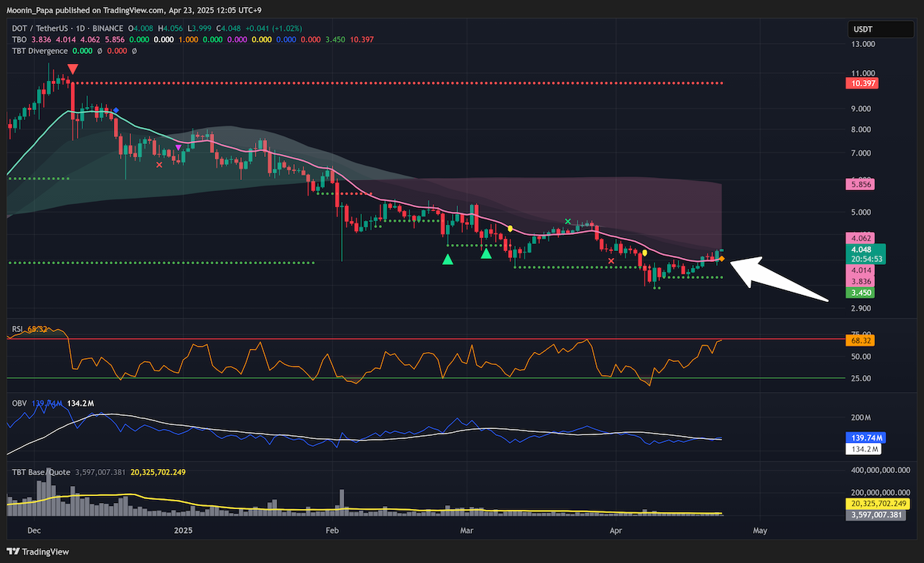Click the 3.836 price label
Screen dimensions: 924x563
pyautogui.click(x=859, y=282)
